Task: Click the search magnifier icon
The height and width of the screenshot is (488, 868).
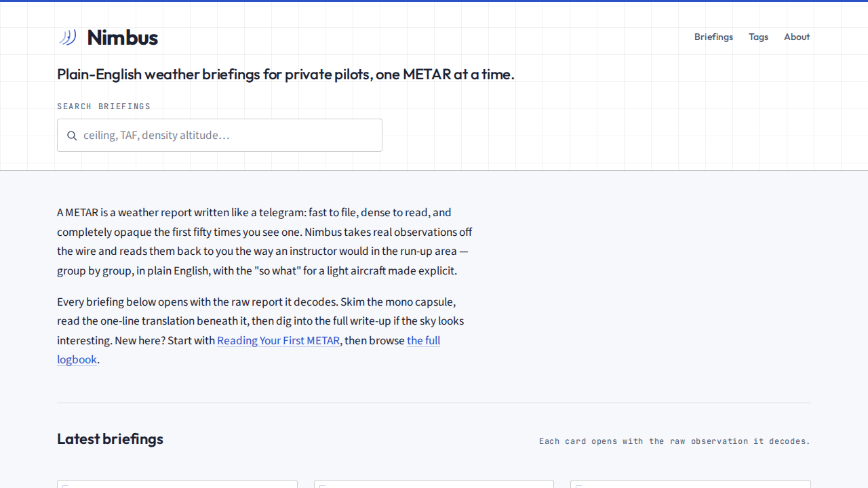Action: click(72, 136)
